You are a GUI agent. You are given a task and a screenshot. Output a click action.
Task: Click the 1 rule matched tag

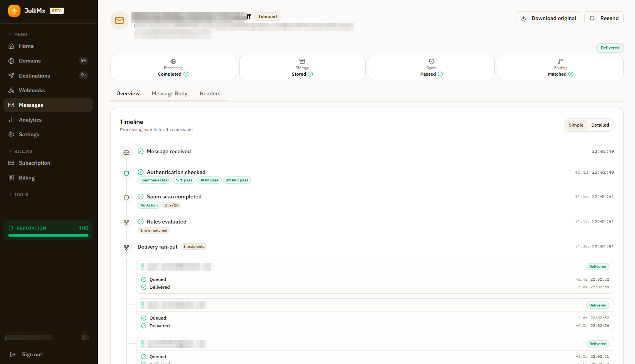tap(154, 230)
